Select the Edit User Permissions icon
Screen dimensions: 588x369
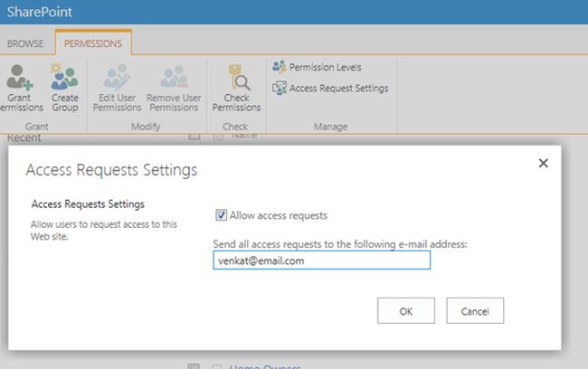point(118,77)
